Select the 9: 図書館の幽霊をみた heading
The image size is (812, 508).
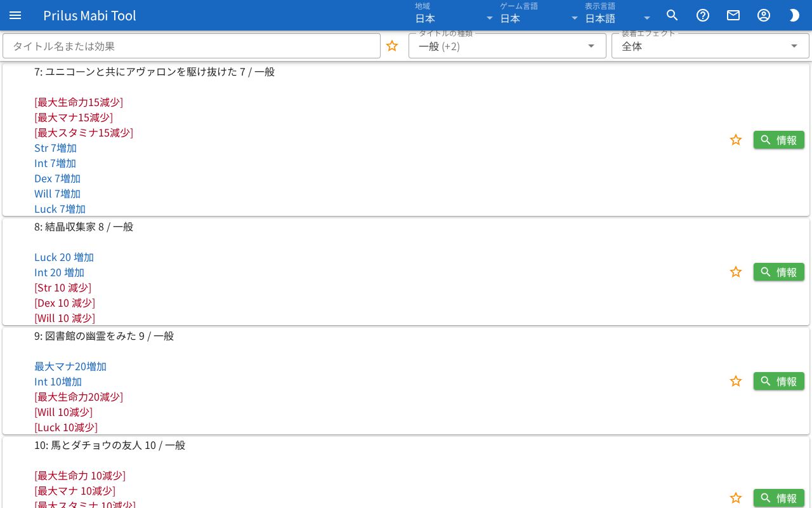(x=104, y=336)
